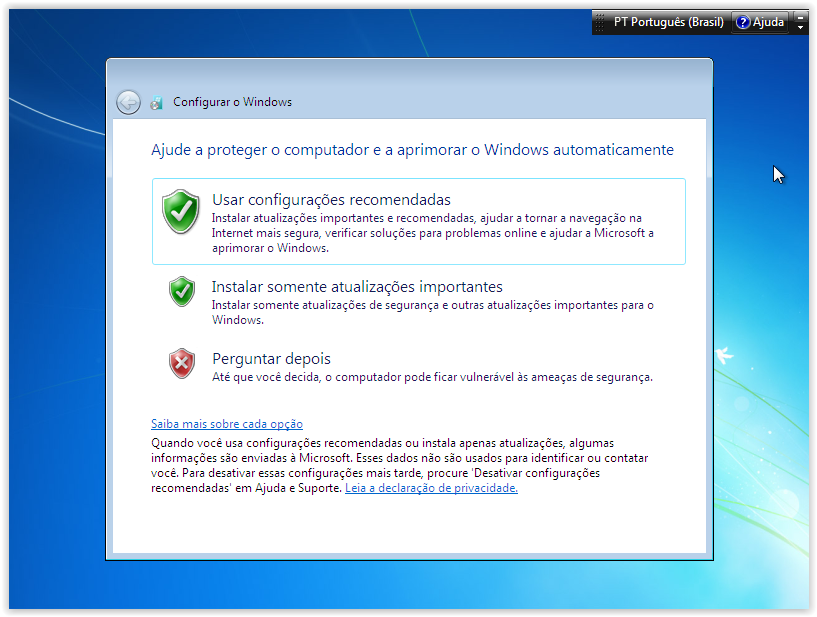Screen dimensions: 817x617
Task: Click the language bar drag handle
Action: [597, 22]
